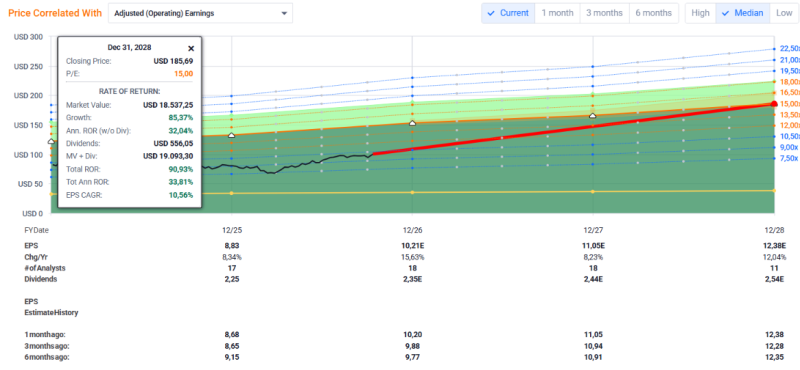
Task: Click the 12/27 fiscal year date
Action: 592,230
